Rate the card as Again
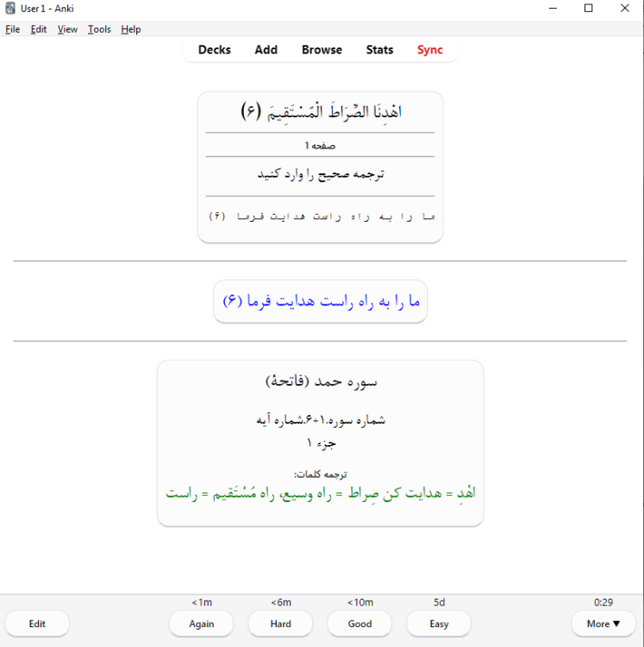Screen dimensions: 644x647 coord(202,624)
